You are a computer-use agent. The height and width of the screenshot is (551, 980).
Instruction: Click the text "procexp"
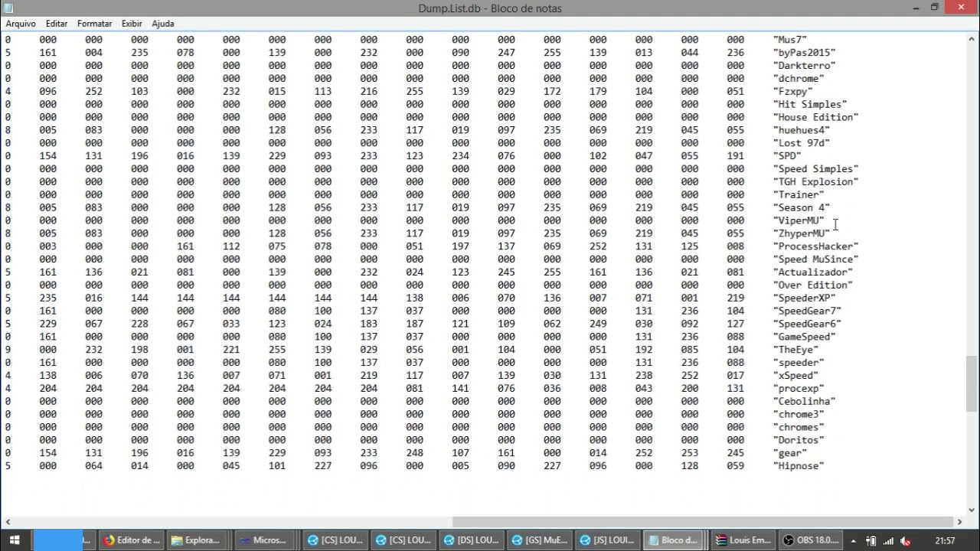point(799,389)
